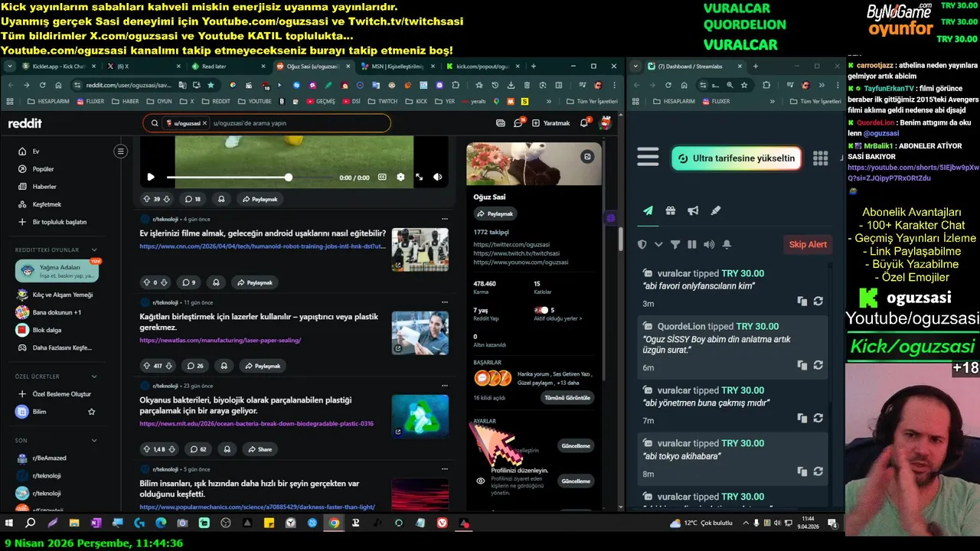Open Streamlabs events filter funnel

[675, 245]
